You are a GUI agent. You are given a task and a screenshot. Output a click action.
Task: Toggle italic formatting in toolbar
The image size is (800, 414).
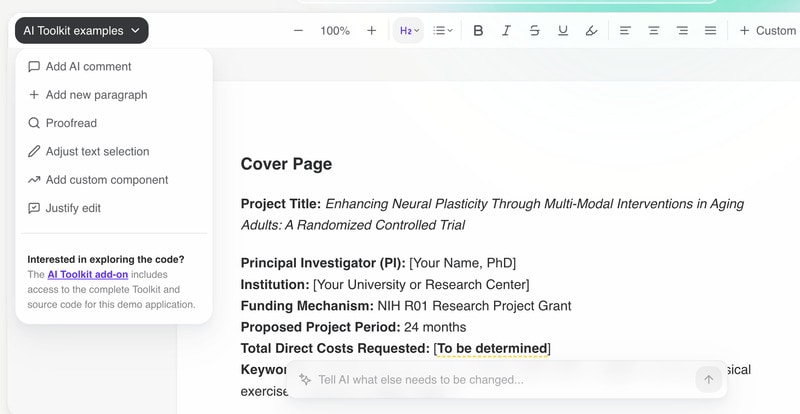pyautogui.click(x=506, y=31)
